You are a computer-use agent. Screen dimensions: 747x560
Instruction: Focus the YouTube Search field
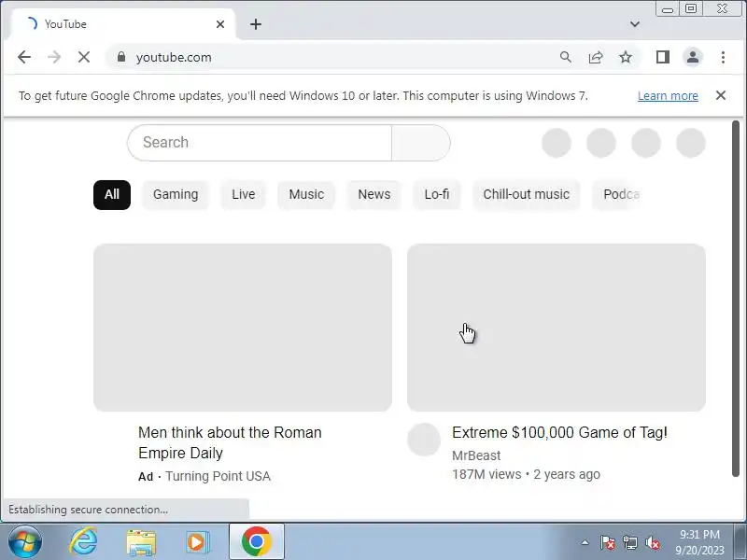pyautogui.click(x=260, y=143)
